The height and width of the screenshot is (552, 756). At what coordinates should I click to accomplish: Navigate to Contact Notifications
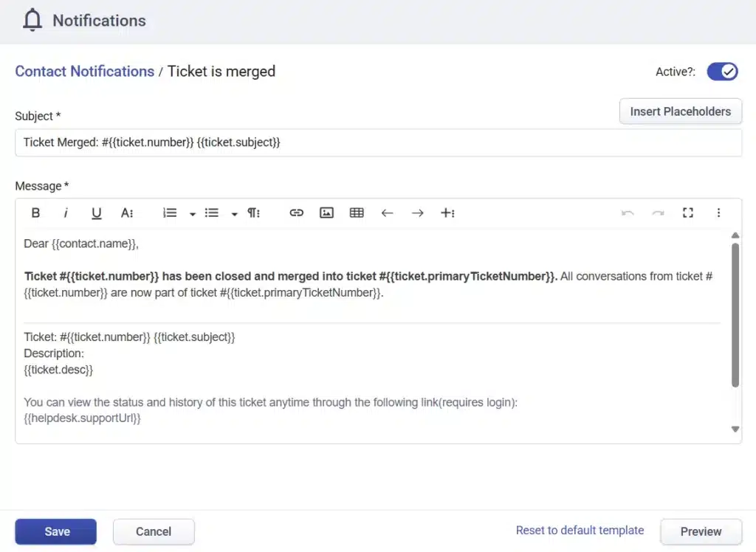84,71
